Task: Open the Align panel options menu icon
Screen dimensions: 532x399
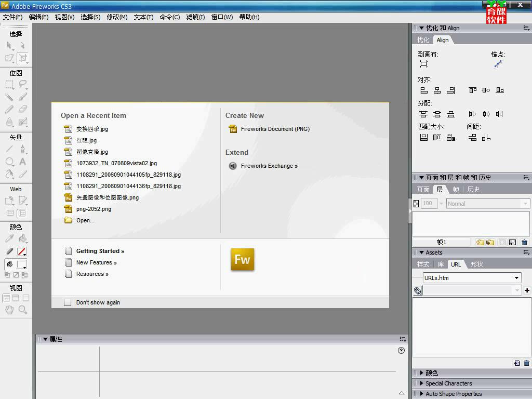Action: [526, 28]
